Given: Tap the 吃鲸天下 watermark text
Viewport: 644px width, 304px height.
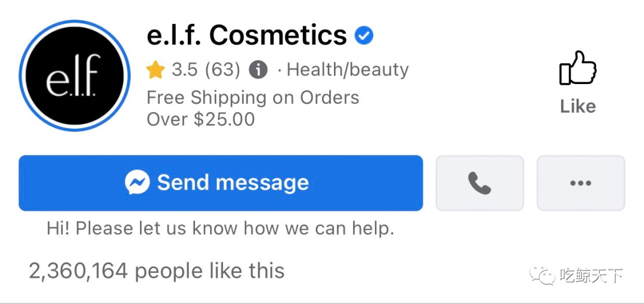Looking at the screenshot, I should point(591,275).
